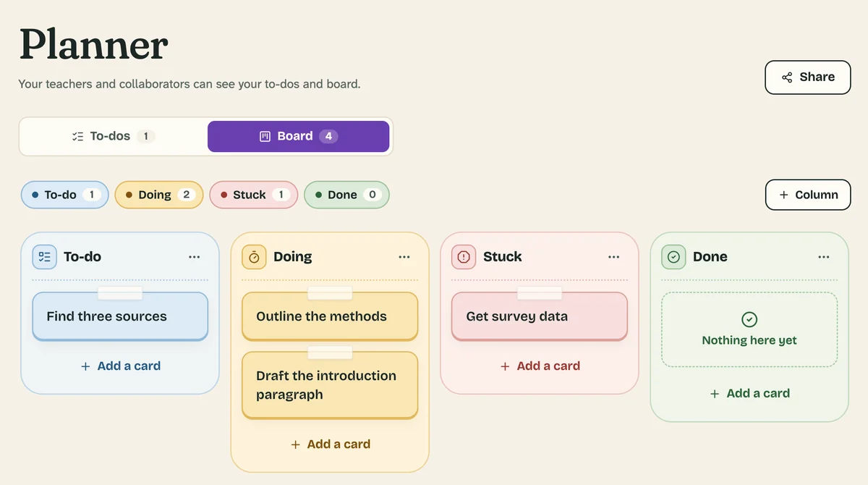The width and height of the screenshot is (868, 485).
Task: Click the 'Done' column title
Action: [710, 257]
